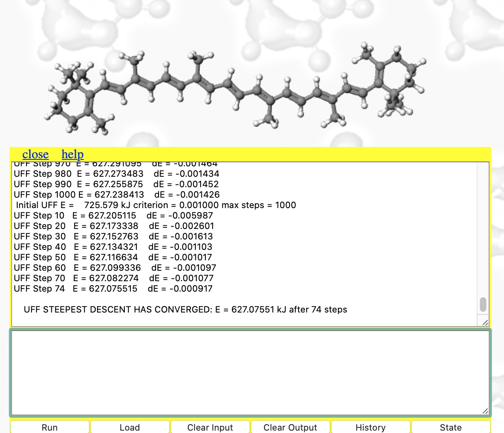
Task: Click the 'UFF Step 10' output line
Action: [x=113, y=216]
